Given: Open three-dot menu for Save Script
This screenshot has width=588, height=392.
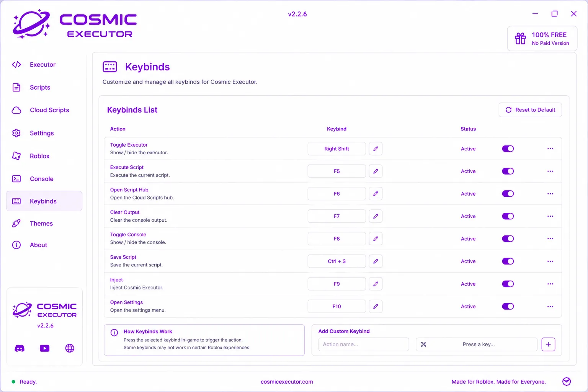Looking at the screenshot, I should (550, 261).
